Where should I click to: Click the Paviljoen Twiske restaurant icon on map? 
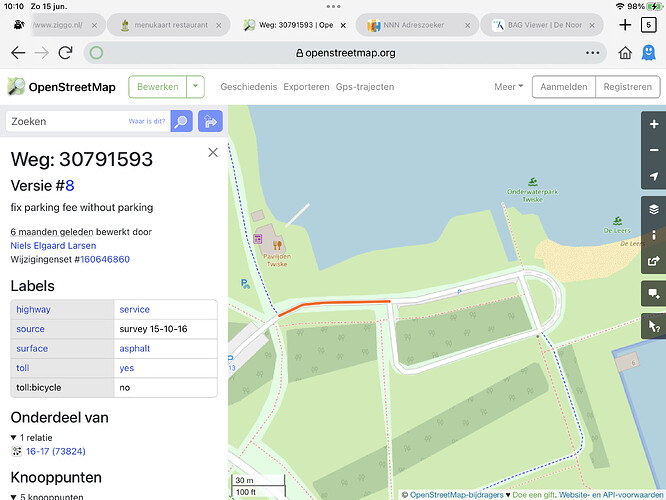277,245
